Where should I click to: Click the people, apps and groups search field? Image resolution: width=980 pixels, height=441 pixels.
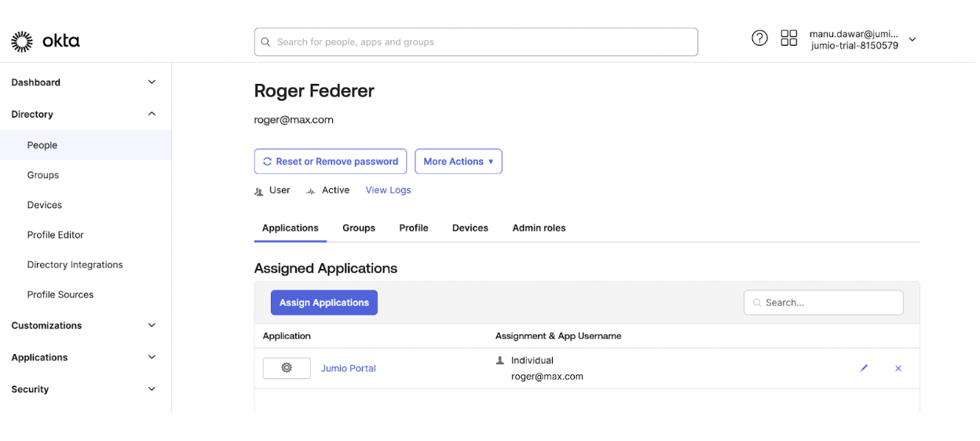point(476,42)
